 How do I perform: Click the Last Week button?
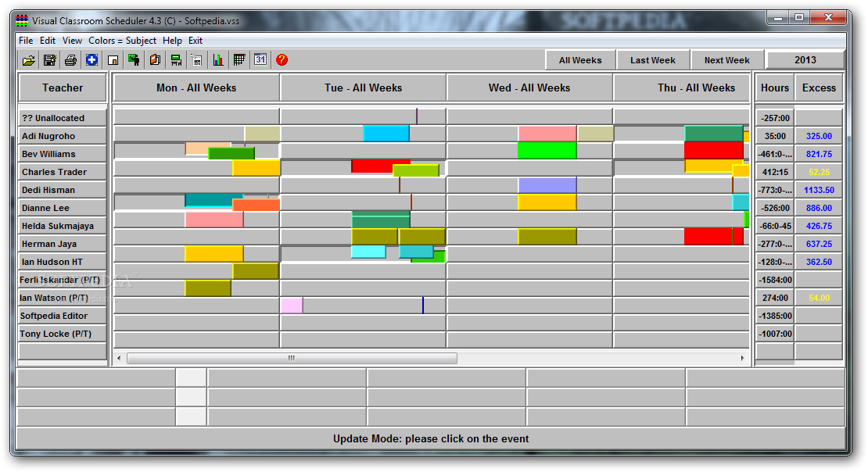coord(653,60)
